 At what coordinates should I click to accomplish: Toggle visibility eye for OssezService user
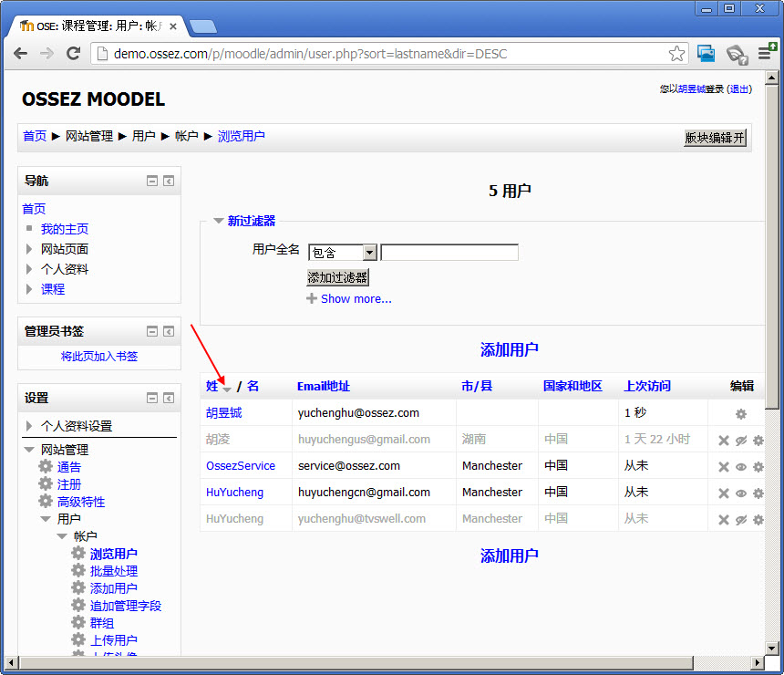tap(741, 467)
